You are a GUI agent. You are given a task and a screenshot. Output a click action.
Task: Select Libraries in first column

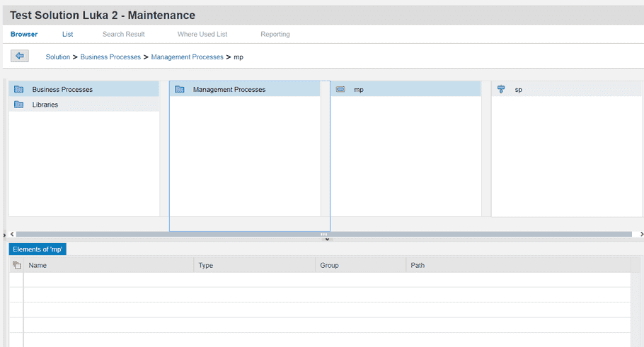pos(84,105)
